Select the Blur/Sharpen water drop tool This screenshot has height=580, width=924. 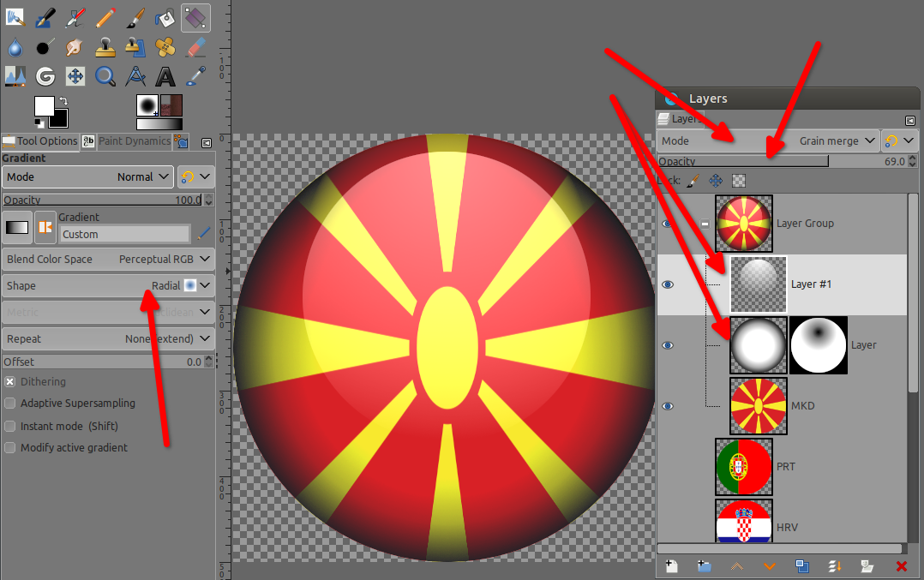[x=15, y=46]
